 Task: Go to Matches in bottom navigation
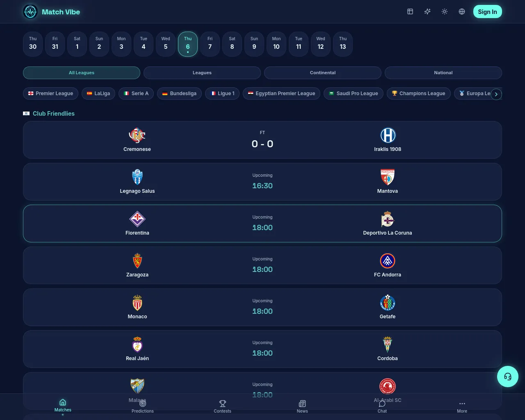pos(63,406)
